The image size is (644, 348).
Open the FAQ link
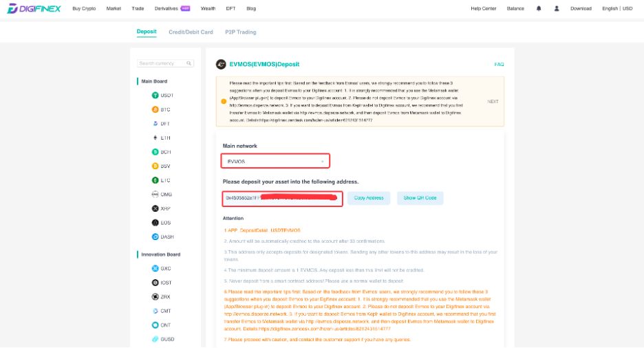(499, 65)
